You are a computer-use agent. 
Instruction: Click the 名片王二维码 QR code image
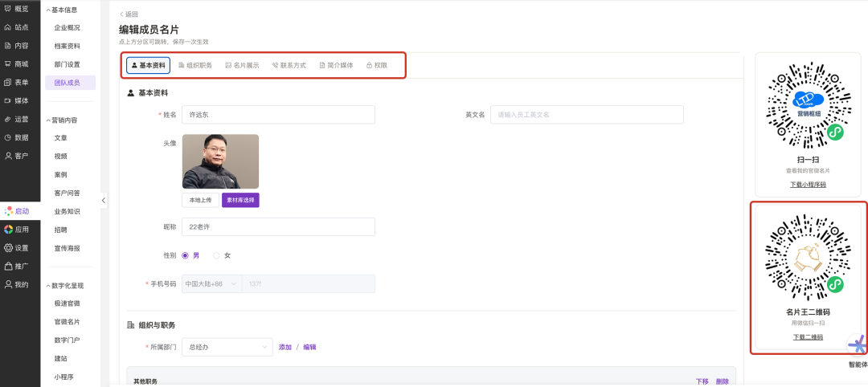pyautogui.click(x=809, y=257)
